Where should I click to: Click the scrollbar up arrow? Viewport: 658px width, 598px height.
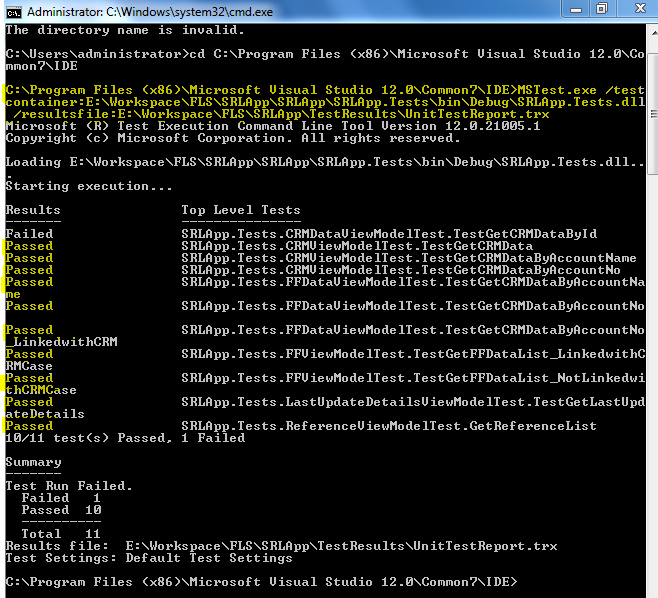(653, 31)
